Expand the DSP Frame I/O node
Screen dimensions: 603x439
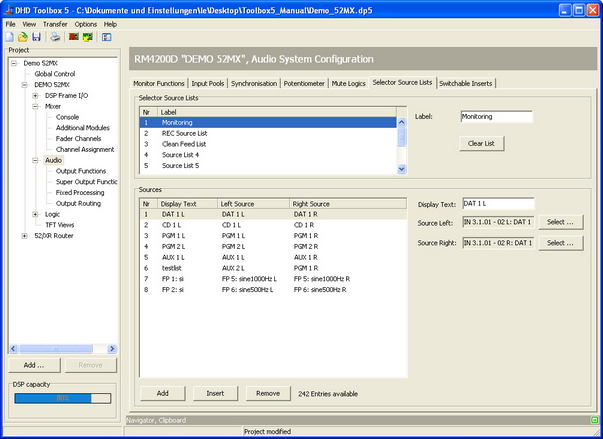pyautogui.click(x=35, y=95)
